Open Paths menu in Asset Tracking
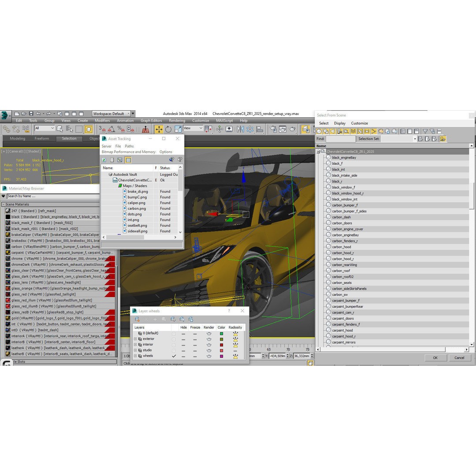476x476 pixels. [x=129, y=146]
